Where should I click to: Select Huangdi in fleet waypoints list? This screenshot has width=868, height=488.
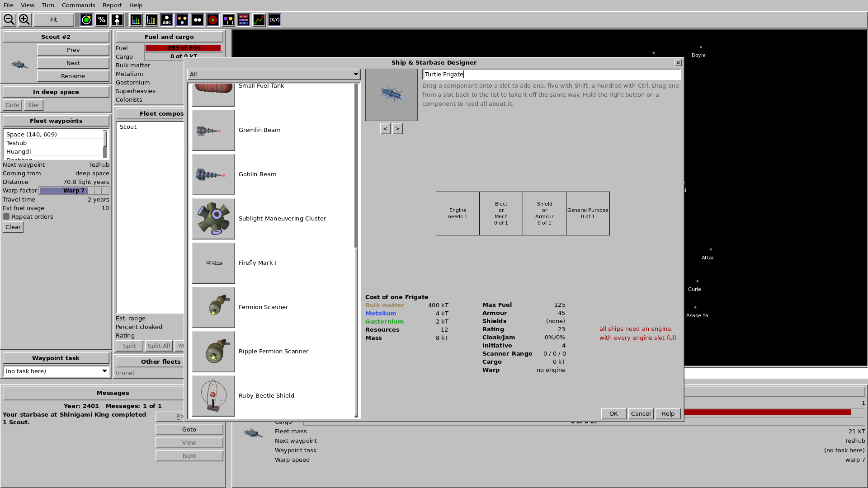click(x=53, y=151)
